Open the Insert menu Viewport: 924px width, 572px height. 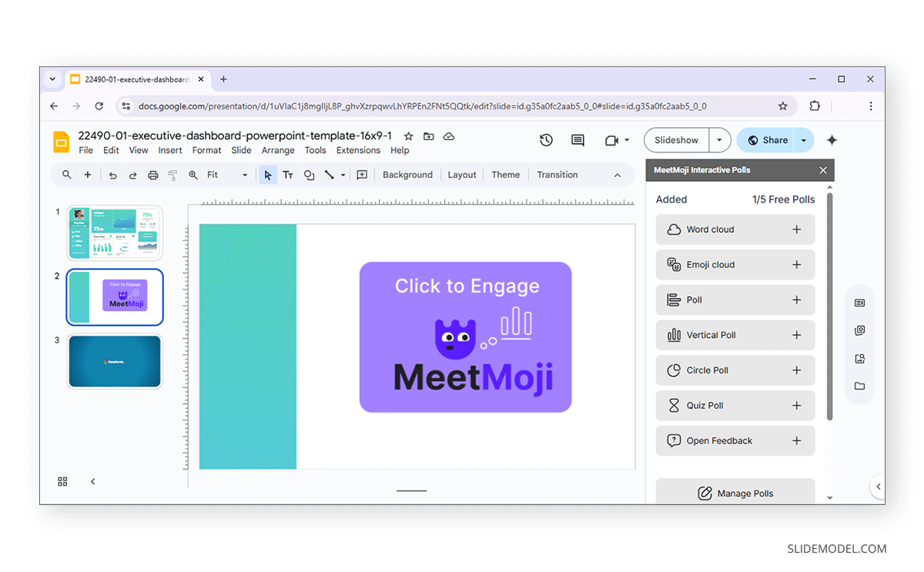tap(170, 150)
